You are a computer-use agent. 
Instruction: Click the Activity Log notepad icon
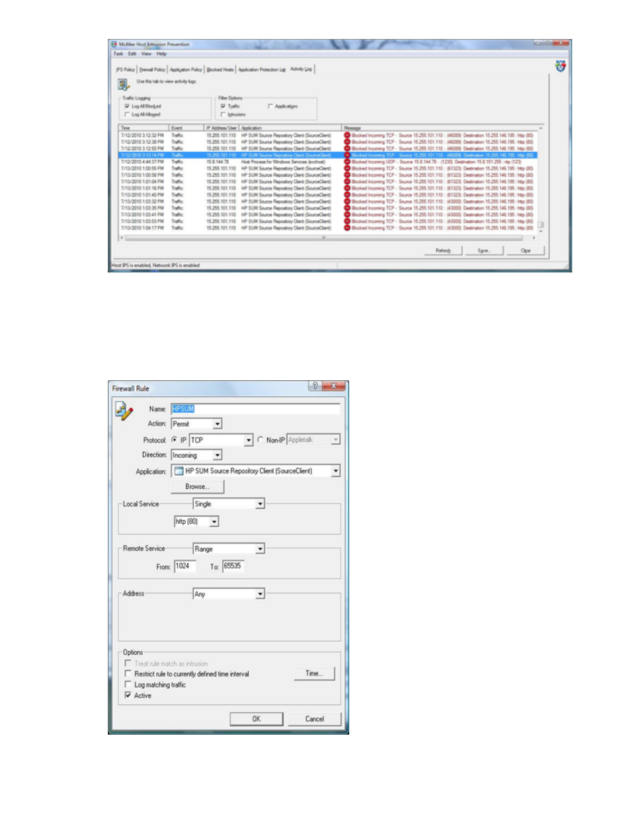(x=123, y=84)
